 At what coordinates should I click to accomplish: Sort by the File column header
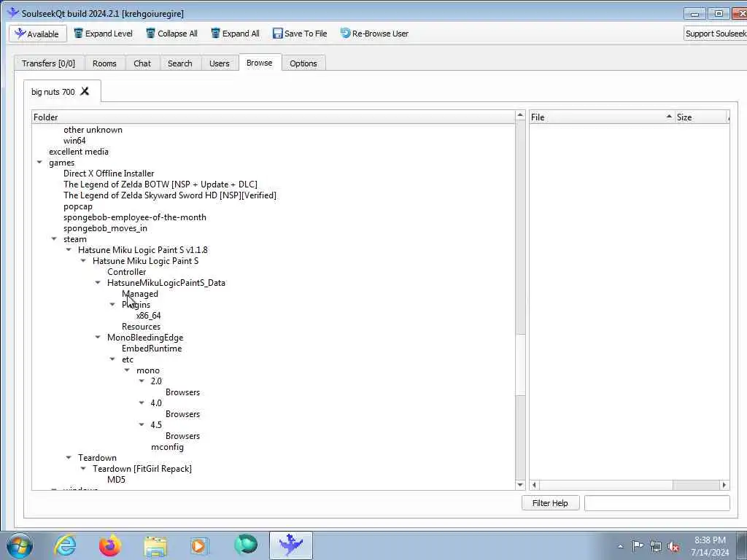click(x=602, y=117)
